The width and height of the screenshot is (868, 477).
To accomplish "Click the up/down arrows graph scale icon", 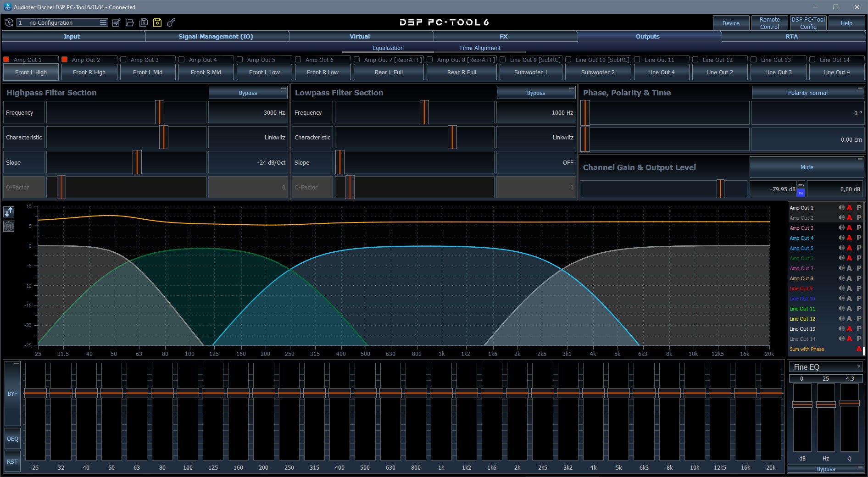I will pyautogui.click(x=9, y=212).
